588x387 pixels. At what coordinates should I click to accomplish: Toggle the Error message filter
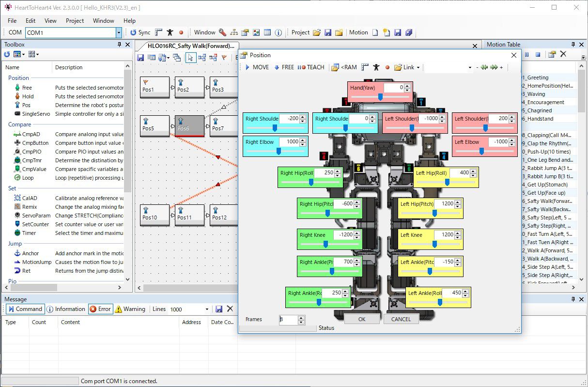[100, 309]
